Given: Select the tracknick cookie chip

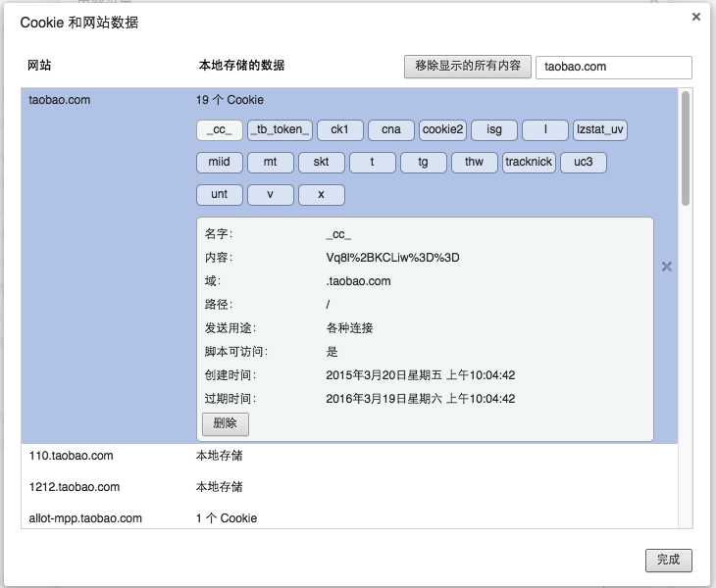Looking at the screenshot, I should (x=529, y=163).
